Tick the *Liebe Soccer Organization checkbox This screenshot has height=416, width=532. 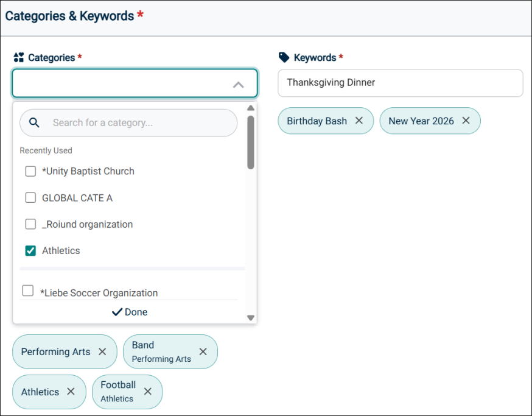(28, 291)
